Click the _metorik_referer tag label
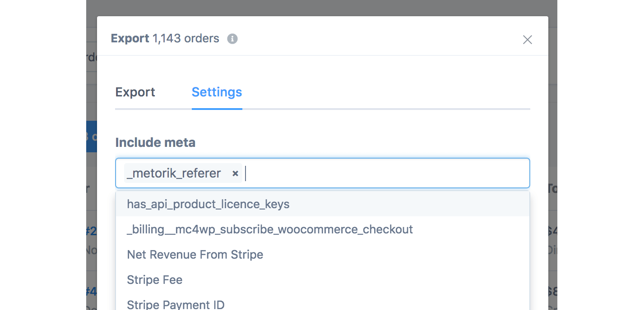This screenshot has width=644, height=310. [x=174, y=173]
